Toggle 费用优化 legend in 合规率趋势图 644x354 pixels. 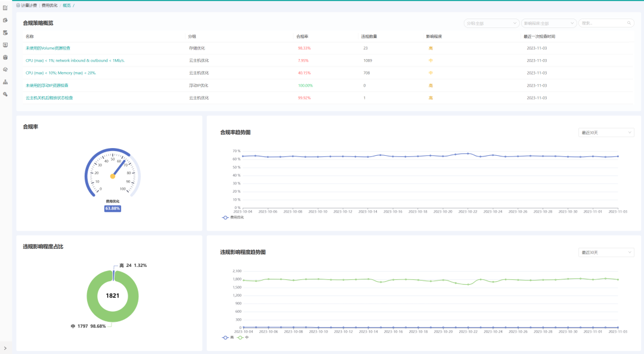pyautogui.click(x=233, y=217)
